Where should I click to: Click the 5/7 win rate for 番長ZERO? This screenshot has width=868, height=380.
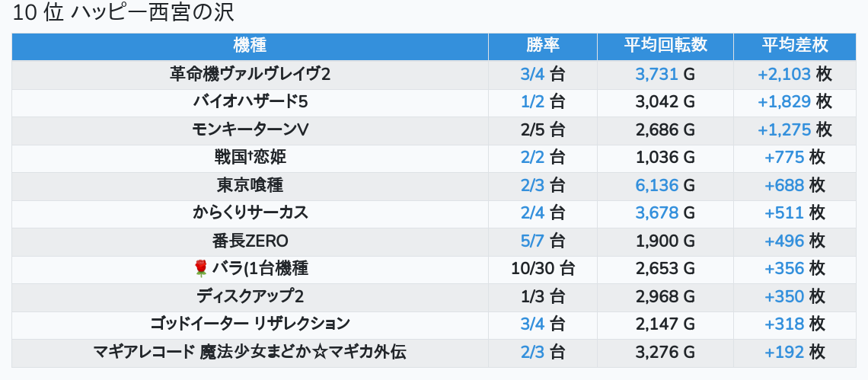click(x=533, y=241)
